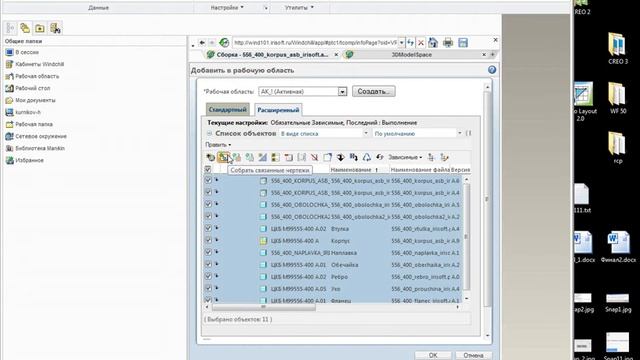Click the last tree-structure icon right of Зависимые
The image size is (640, 360).
click(444, 157)
